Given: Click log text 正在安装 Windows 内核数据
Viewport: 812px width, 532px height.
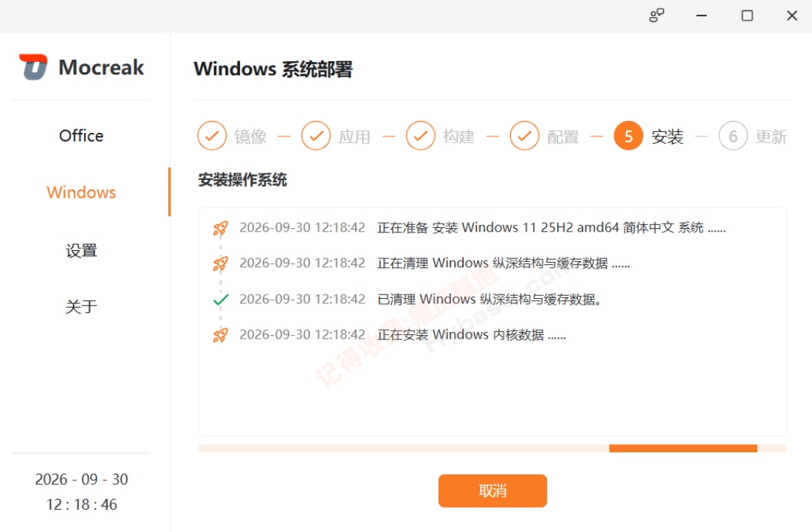Looking at the screenshot, I should [x=471, y=335].
